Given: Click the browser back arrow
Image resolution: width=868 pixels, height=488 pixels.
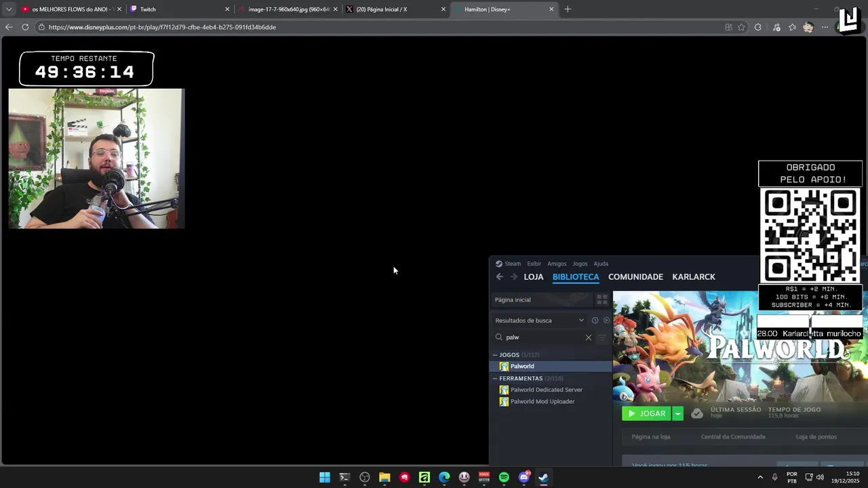Looking at the screenshot, I should coord(9,27).
